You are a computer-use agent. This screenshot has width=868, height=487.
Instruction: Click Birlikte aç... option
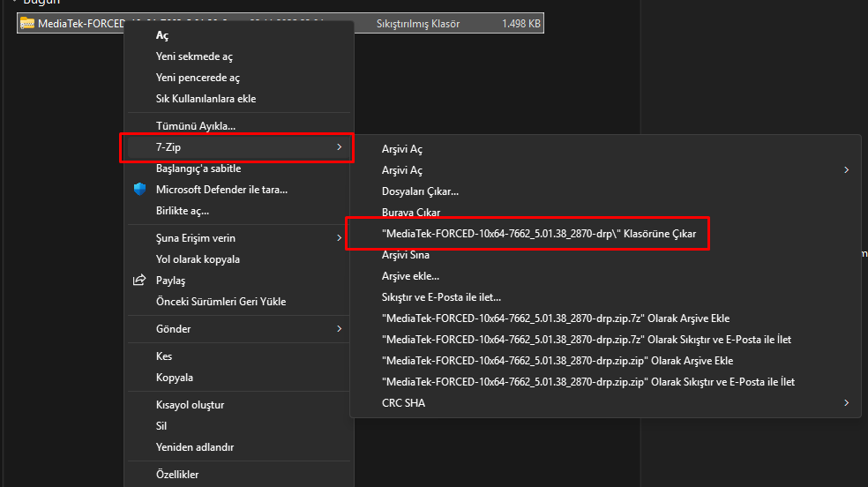point(239,211)
